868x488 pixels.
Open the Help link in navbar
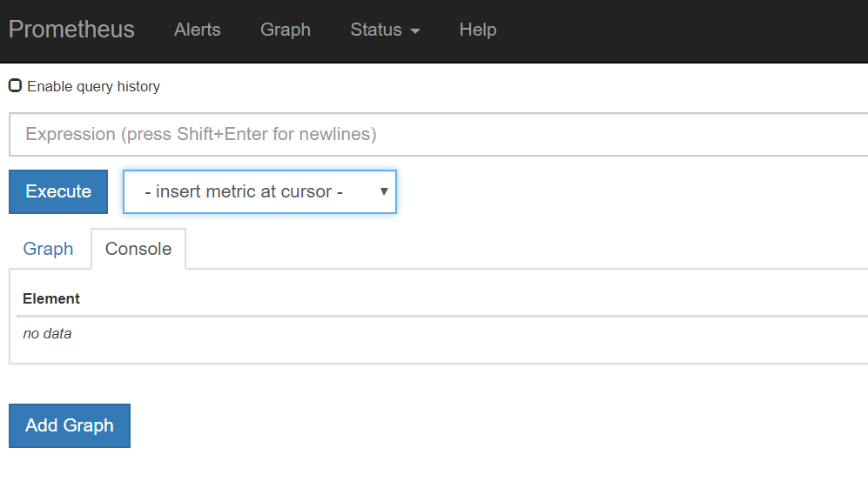[478, 30]
